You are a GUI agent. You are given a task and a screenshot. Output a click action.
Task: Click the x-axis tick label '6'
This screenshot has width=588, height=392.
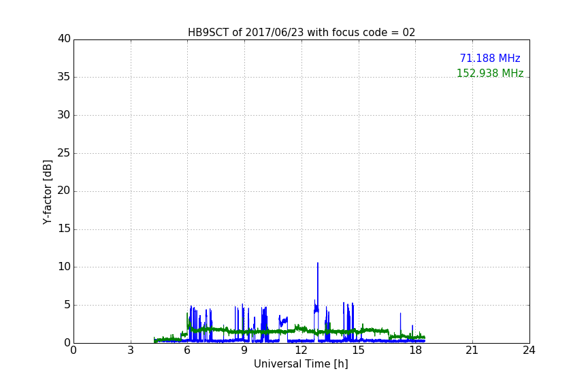click(x=188, y=350)
